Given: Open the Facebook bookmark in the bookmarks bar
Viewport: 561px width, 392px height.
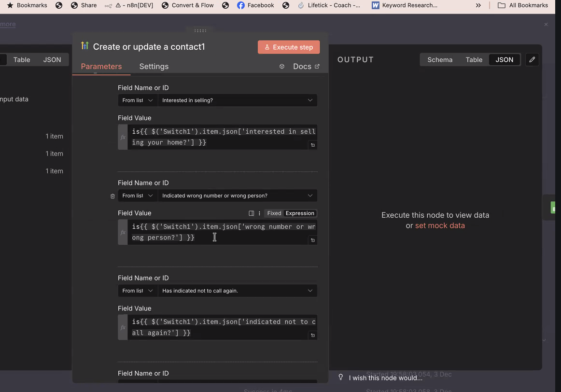Looking at the screenshot, I should coord(255,6).
